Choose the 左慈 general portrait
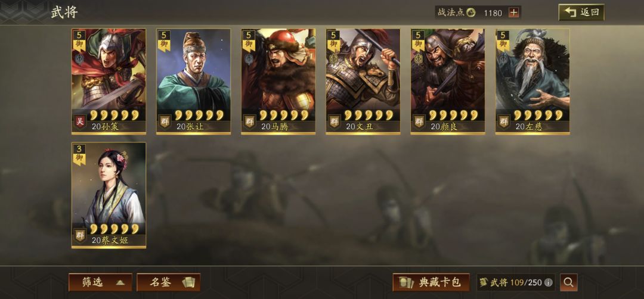The width and height of the screenshot is (644, 299). pyautogui.click(x=532, y=81)
